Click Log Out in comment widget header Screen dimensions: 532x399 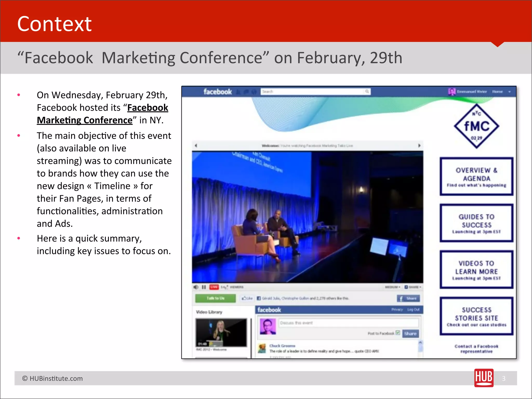click(413, 310)
